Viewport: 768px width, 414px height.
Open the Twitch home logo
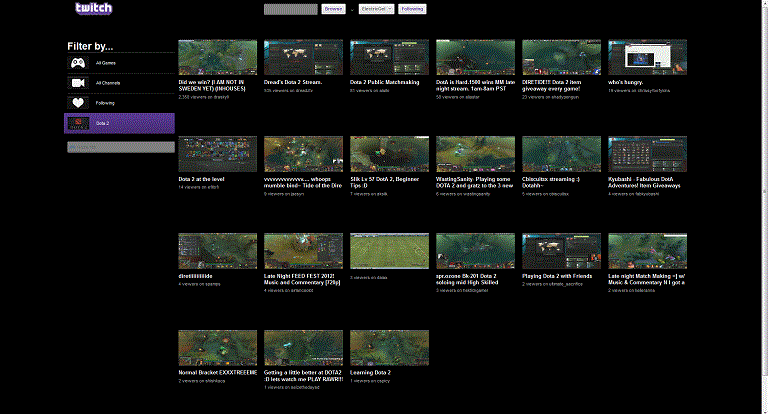pos(94,8)
